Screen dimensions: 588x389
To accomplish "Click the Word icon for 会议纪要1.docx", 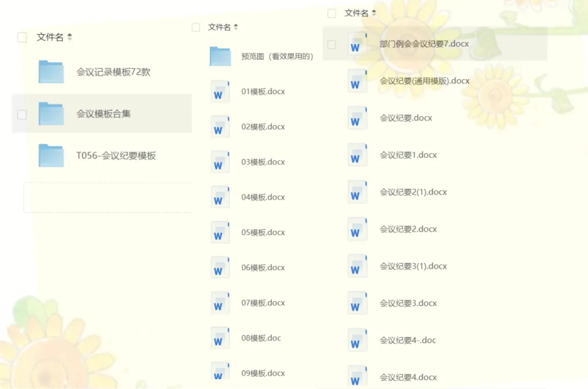I will tap(357, 155).
